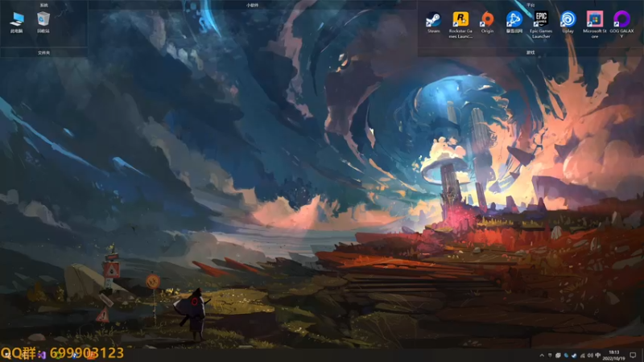Open the clock showing 2022/10/19

pos(614,356)
